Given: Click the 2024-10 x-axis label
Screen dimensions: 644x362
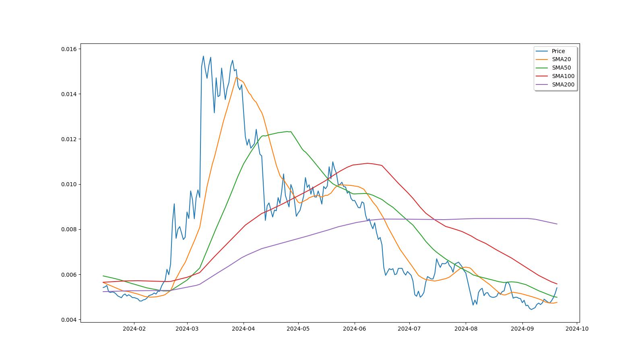Looking at the screenshot, I should click(x=577, y=329).
